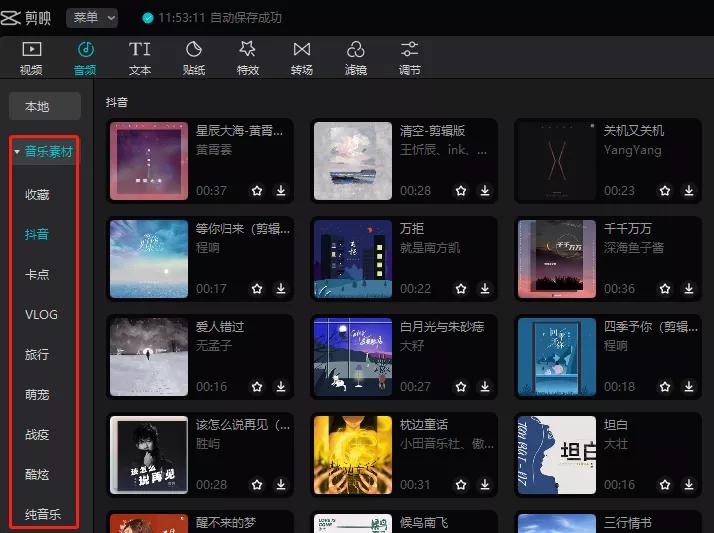714x533 pixels.
Task: Click the auto-save status checkmark icon
Action: pyautogui.click(x=148, y=18)
